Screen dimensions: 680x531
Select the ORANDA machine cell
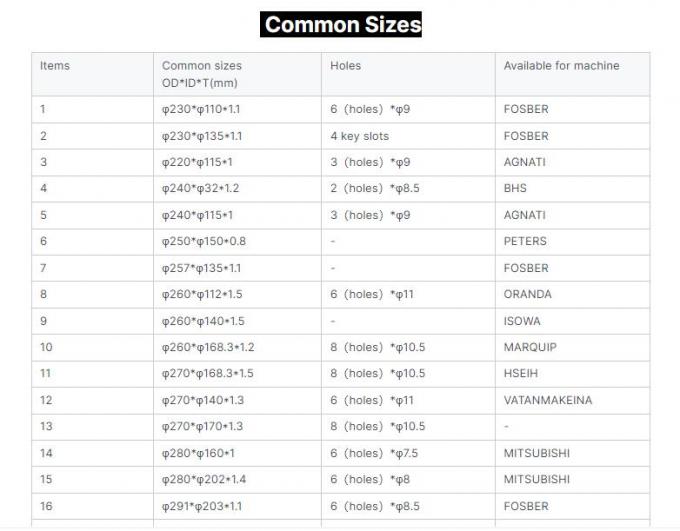click(x=527, y=294)
